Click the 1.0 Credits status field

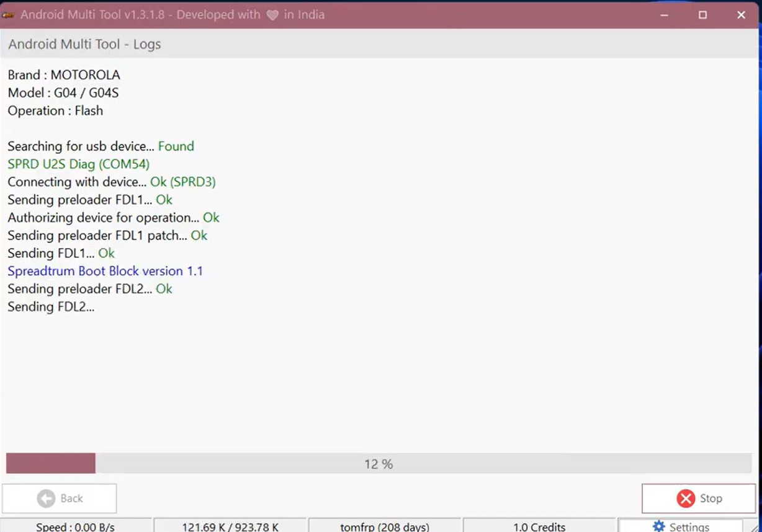(539, 526)
